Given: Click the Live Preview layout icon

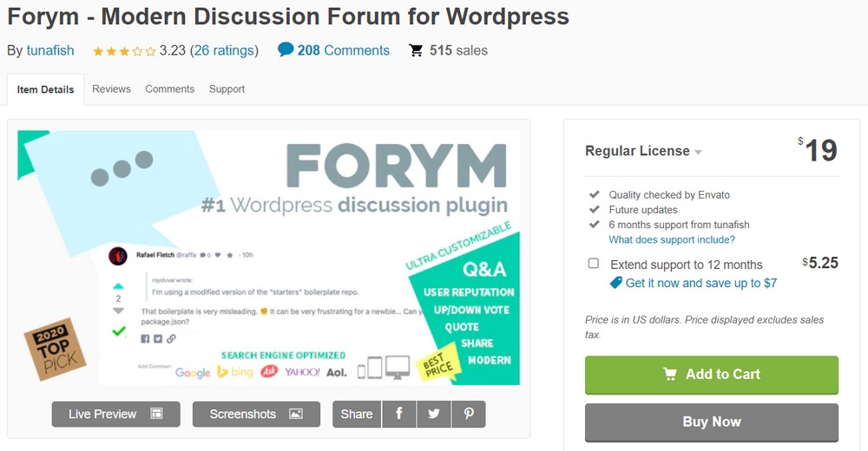Looking at the screenshot, I should pyautogui.click(x=156, y=414).
